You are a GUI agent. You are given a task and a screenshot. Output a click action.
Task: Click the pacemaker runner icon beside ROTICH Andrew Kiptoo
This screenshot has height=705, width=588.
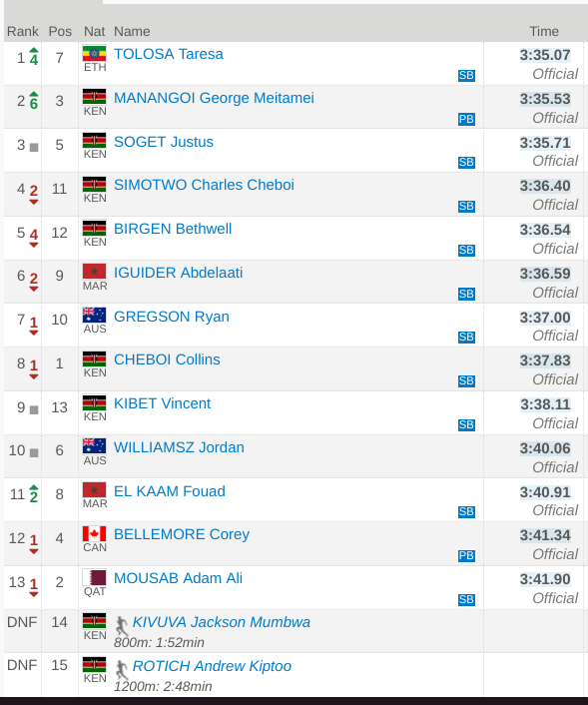[121, 668]
